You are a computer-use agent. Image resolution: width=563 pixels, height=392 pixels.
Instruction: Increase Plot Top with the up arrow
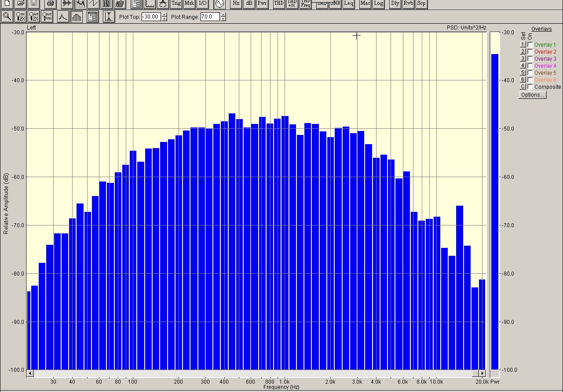tap(165, 15)
